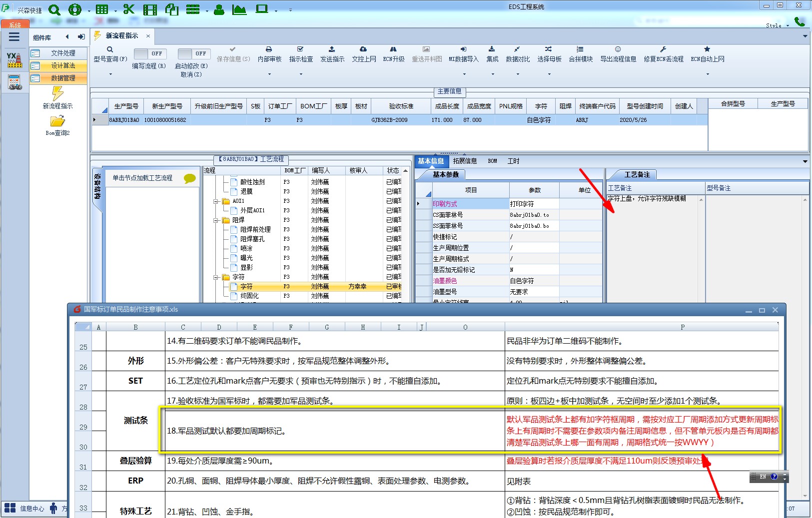Click 8ABRJ01BA0 production model cell
812x518 pixels.
pyautogui.click(x=124, y=120)
